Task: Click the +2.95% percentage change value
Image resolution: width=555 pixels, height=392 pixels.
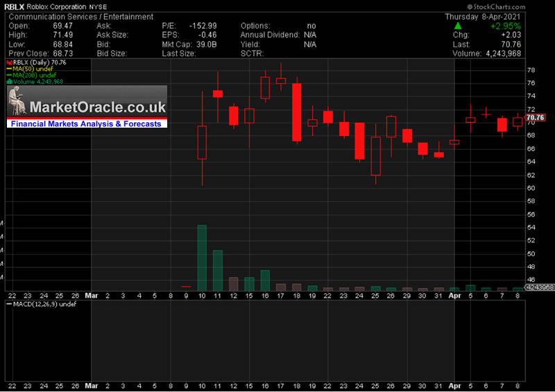Action: [x=506, y=26]
